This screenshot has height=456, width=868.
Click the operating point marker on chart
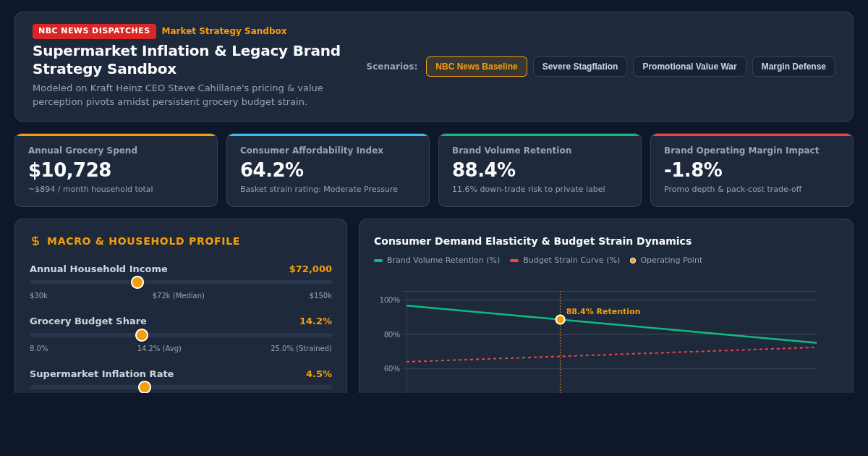[x=560, y=319]
